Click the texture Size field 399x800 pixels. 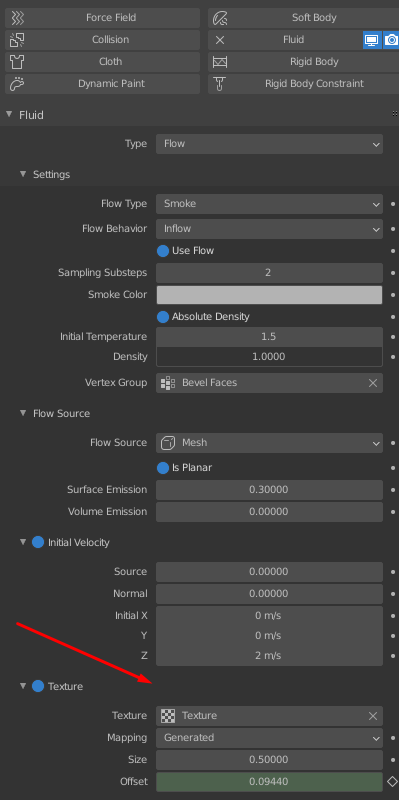coord(269,760)
